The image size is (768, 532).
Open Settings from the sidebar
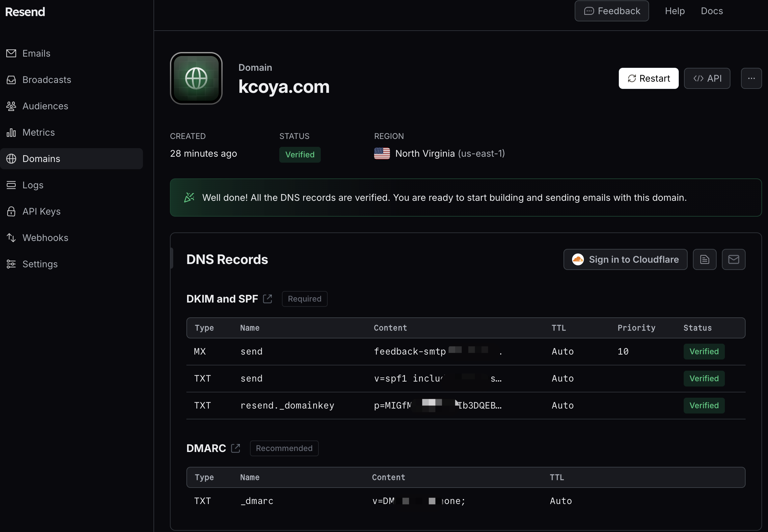(40, 264)
